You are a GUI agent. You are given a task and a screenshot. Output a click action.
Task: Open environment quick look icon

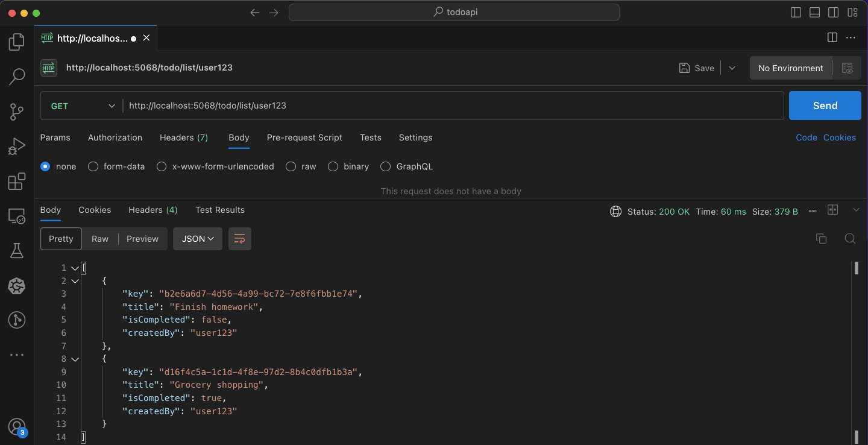pos(848,68)
